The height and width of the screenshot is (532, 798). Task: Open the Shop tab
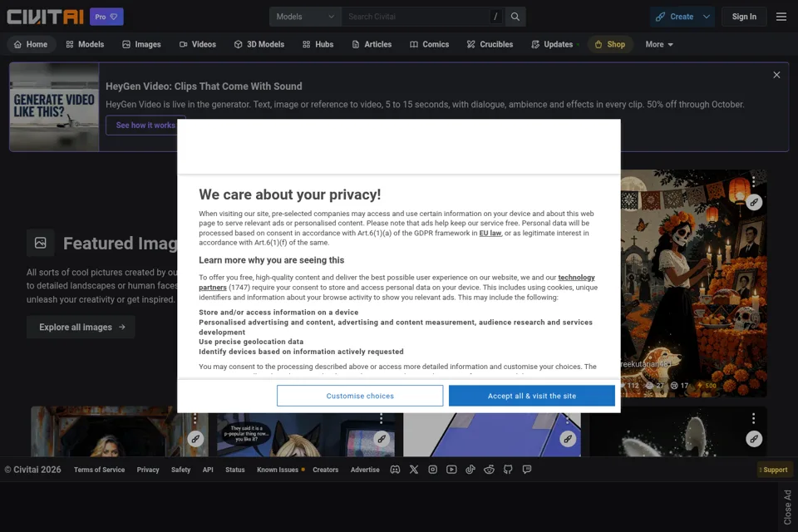tap(609, 44)
